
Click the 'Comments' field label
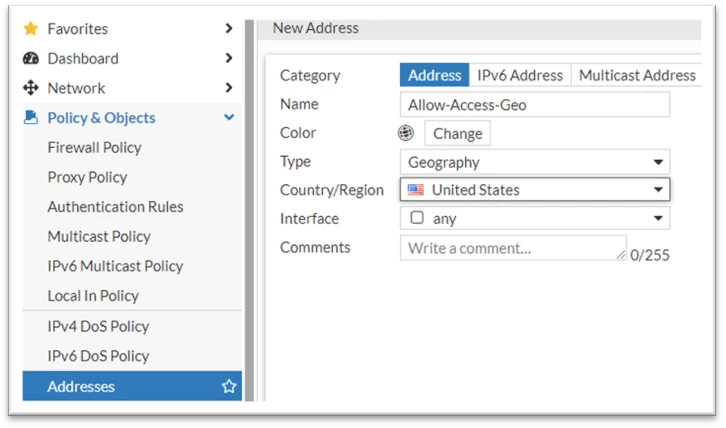(315, 247)
